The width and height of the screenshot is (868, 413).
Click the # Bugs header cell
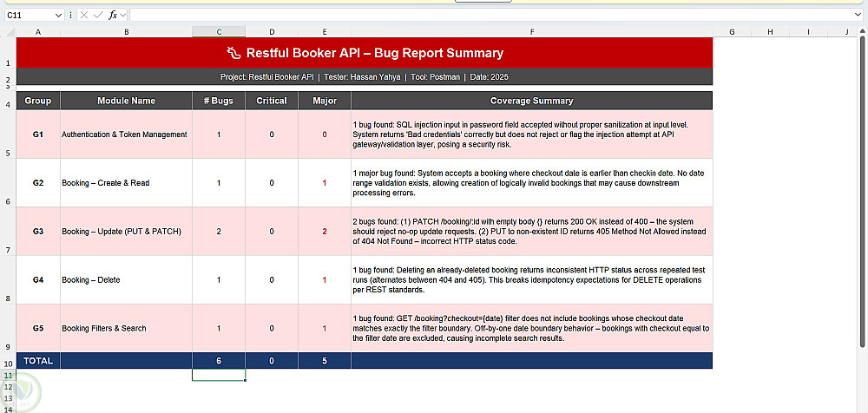[x=219, y=101]
